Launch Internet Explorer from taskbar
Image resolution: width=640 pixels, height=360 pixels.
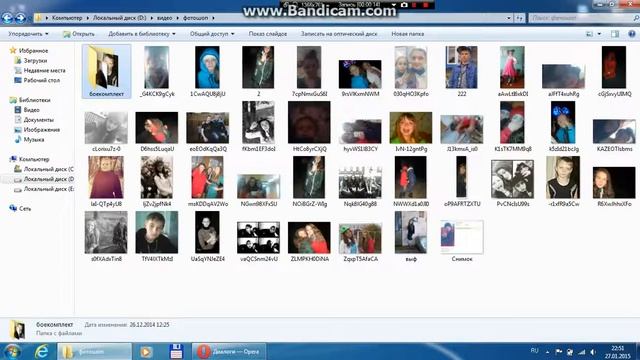click(x=41, y=351)
